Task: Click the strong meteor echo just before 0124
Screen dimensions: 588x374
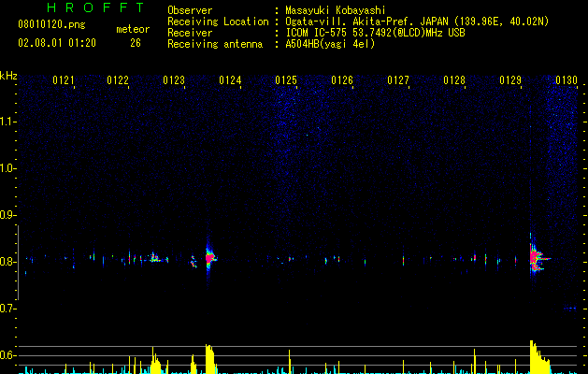Action: click(x=210, y=258)
